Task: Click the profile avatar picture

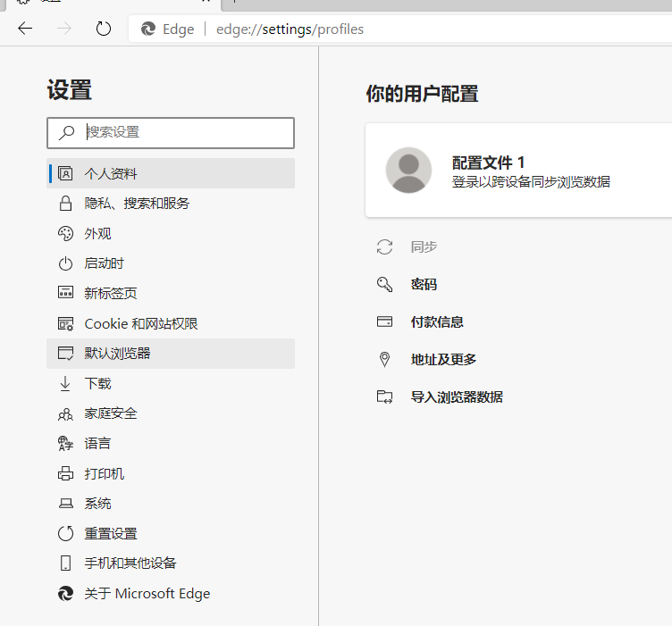Action: click(x=408, y=170)
